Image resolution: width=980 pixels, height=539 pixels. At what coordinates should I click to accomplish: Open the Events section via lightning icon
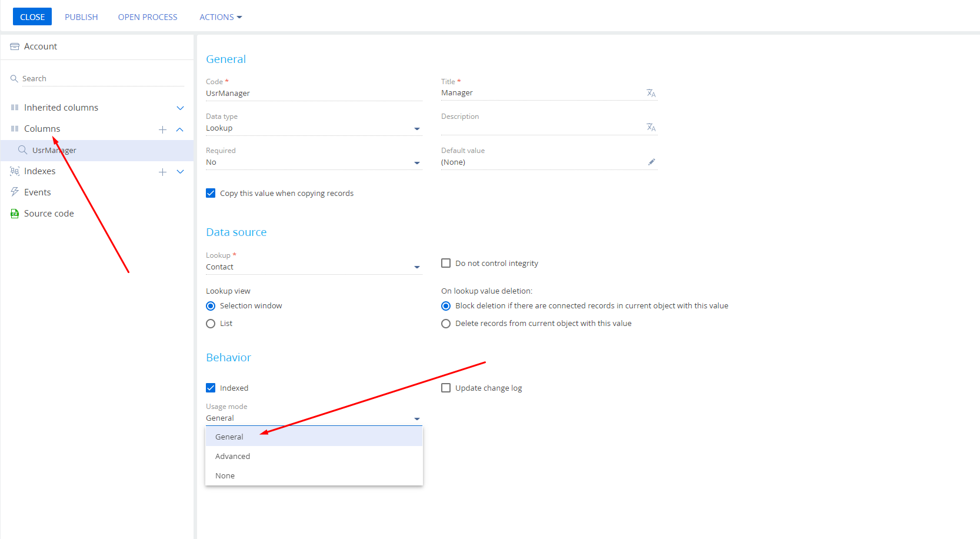pos(15,192)
